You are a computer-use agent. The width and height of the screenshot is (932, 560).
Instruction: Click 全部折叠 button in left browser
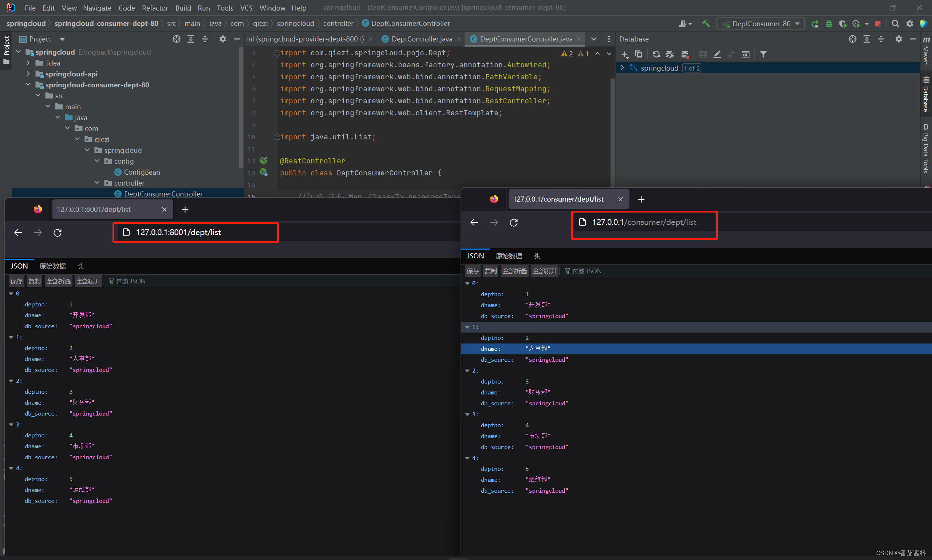[59, 281]
